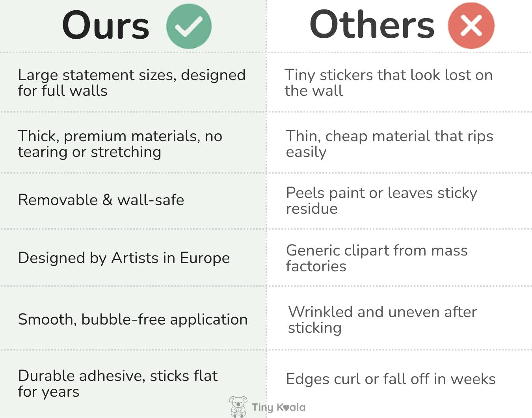Select "Smooth, bubble-free application" feature
This screenshot has height=418, width=532.
132,319
